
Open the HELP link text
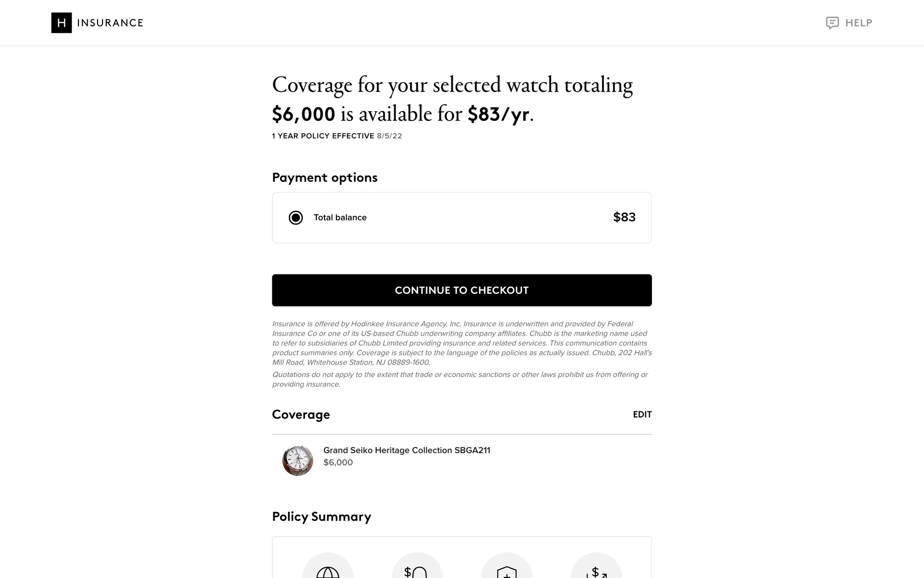coord(859,23)
